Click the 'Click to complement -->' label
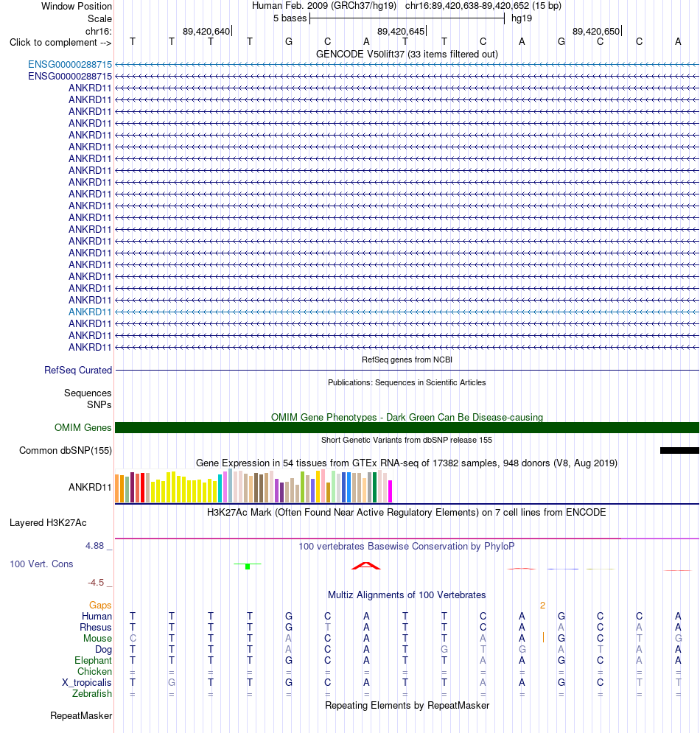Image resolution: width=700 pixels, height=733 pixels. pyautogui.click(x=60, y=43)
